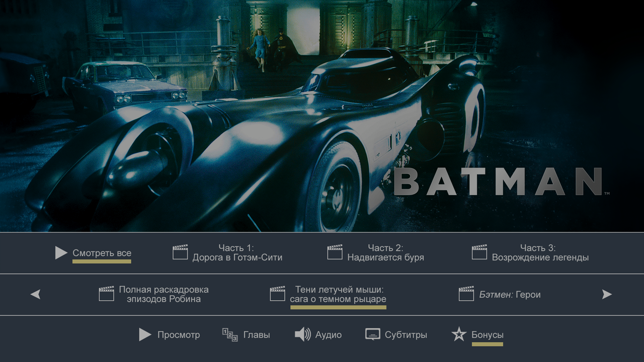
Task: Click clapperboard icon for Бэтмен: Герои
Action: pyautogui.click(x=466, y=294)
